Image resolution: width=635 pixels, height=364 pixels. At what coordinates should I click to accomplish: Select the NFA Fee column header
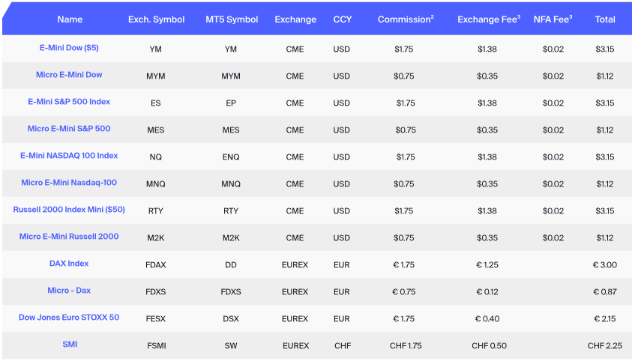(553, 19)
